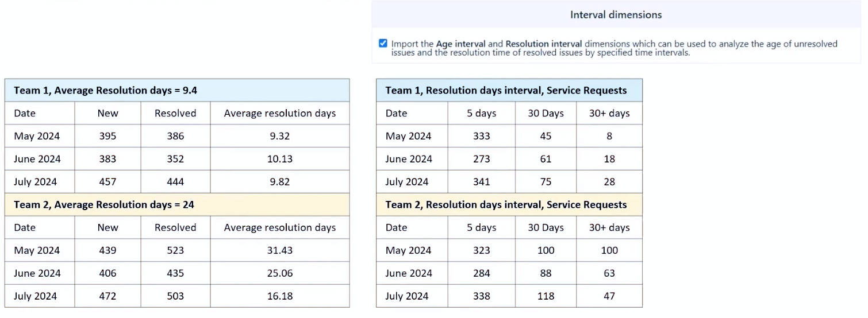Image resolution: width=868 pixels, height=318 pixels.
Task: Select the "Team 1, Average Resolution days = 9.4" header
Action: pyautogui.click(x=106, y=90)
